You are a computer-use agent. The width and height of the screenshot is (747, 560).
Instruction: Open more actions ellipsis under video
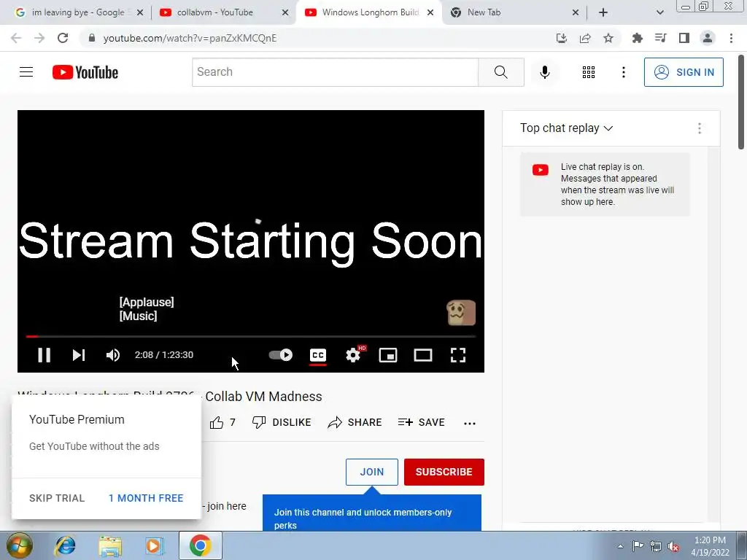(x=470, y=423)
